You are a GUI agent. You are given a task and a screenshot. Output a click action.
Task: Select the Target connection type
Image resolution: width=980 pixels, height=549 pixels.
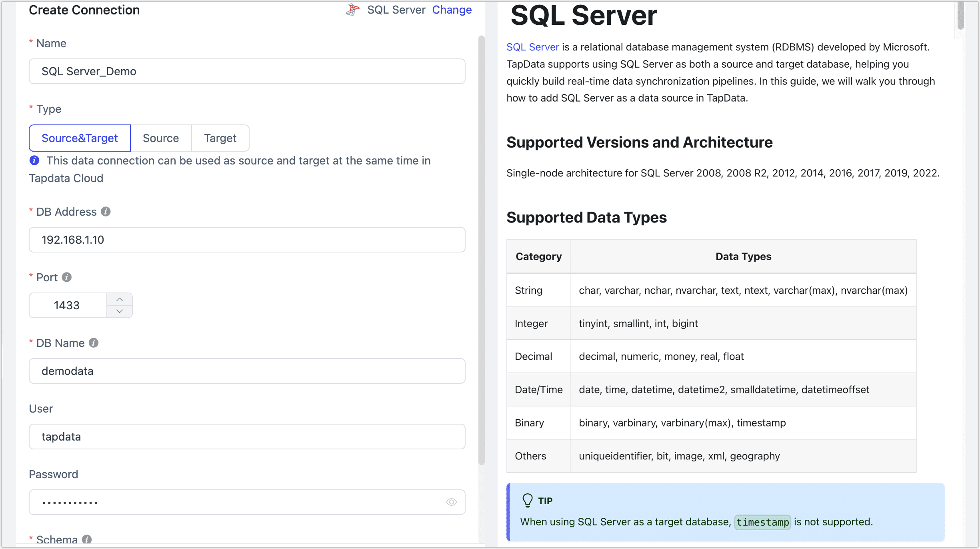pyautogui.click(x=220, y=138)
